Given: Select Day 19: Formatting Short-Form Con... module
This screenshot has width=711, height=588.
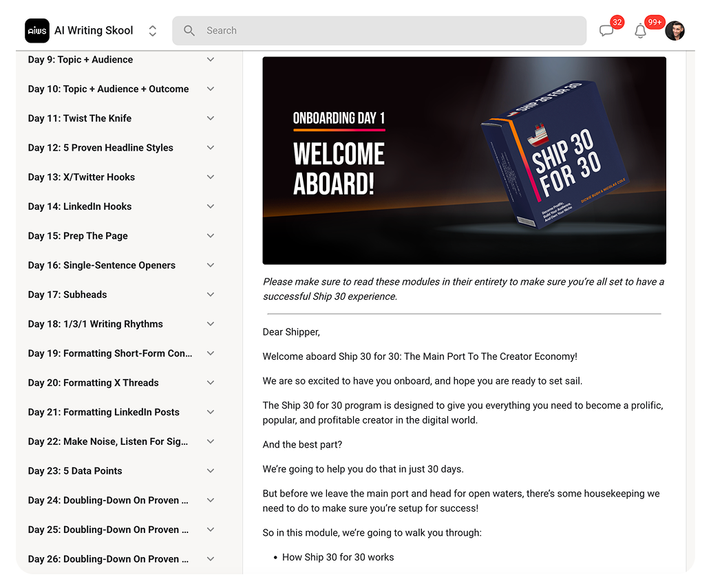Looking at the screenshot, I should click(x=110, y=353).
